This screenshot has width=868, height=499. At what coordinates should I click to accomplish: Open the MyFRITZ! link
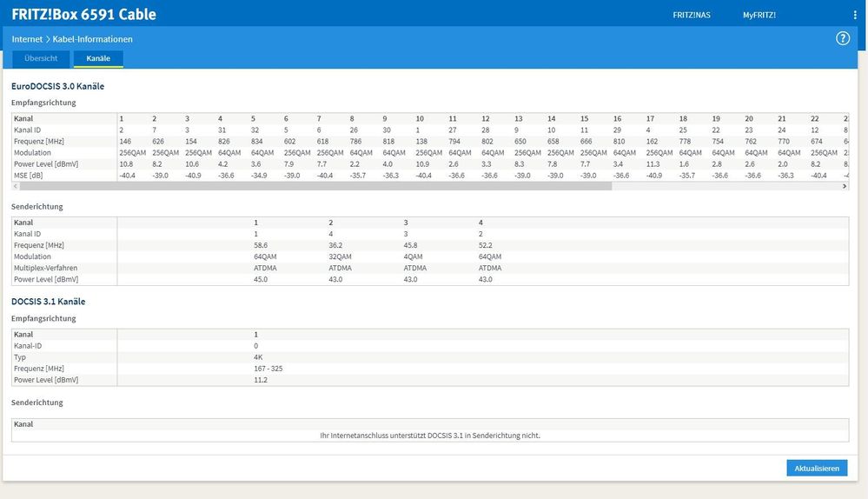tap(759, 15)
